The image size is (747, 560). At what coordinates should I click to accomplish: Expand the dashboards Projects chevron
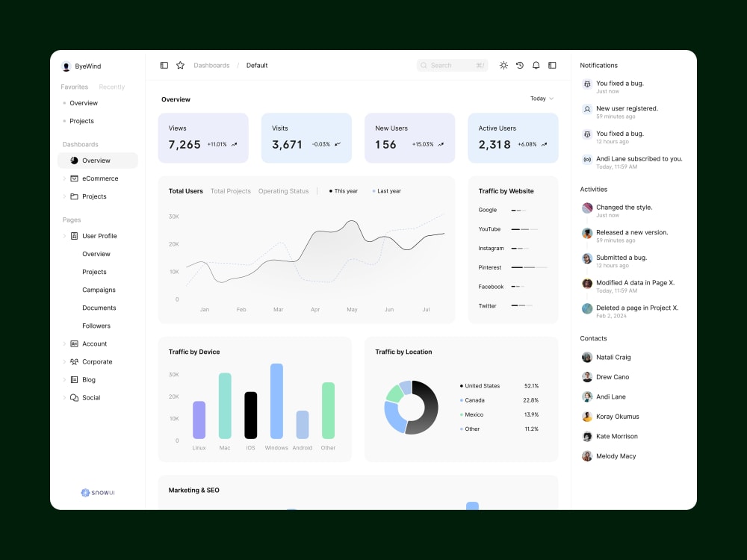click(64, 196)
